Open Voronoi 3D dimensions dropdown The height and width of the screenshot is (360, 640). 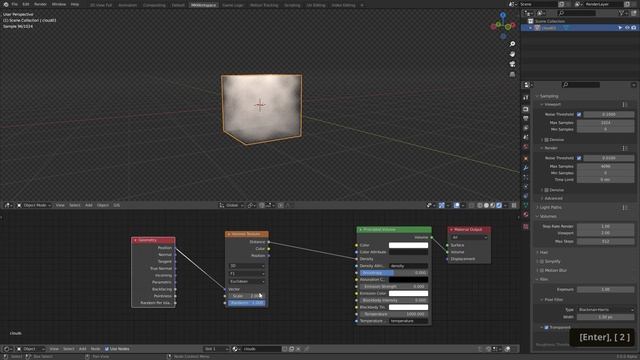(x=247, y=266)
